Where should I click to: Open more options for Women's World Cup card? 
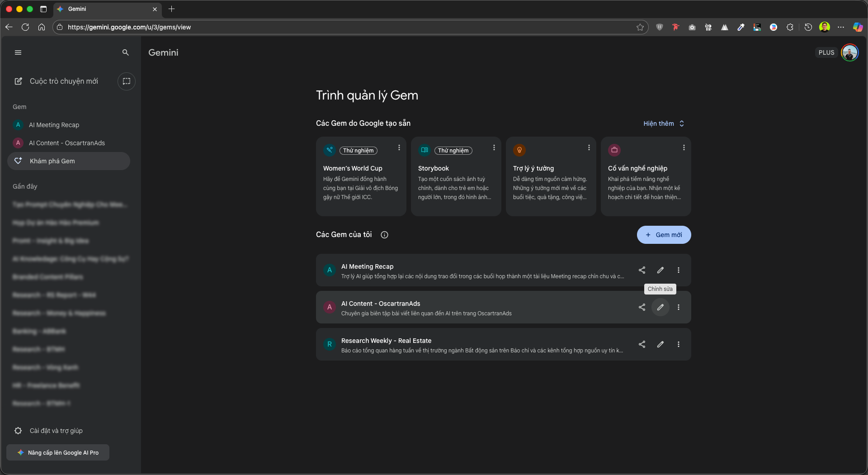pos(399,148)
